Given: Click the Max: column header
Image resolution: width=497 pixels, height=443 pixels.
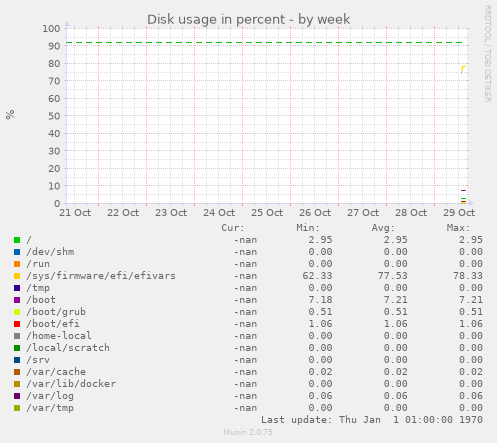Looking at the screenshot, I should click(x=458, y=228).
